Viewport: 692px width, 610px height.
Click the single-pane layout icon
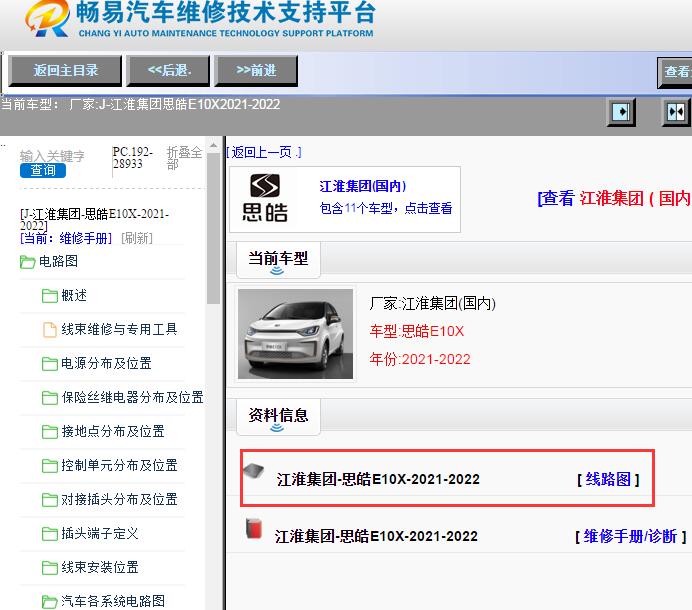point(621,112)
